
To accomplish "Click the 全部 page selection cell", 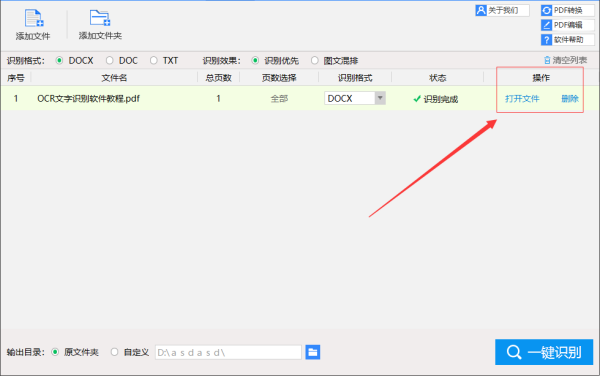I will pos(279,99).
